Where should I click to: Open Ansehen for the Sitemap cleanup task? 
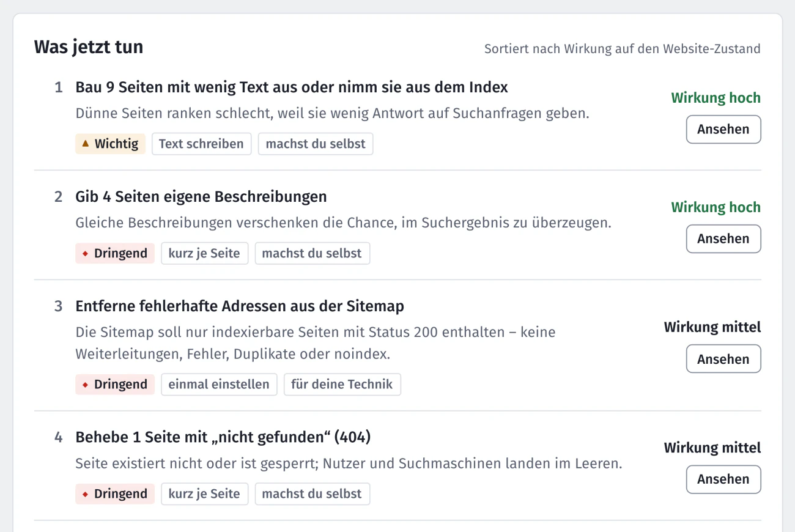click(723, 359)
